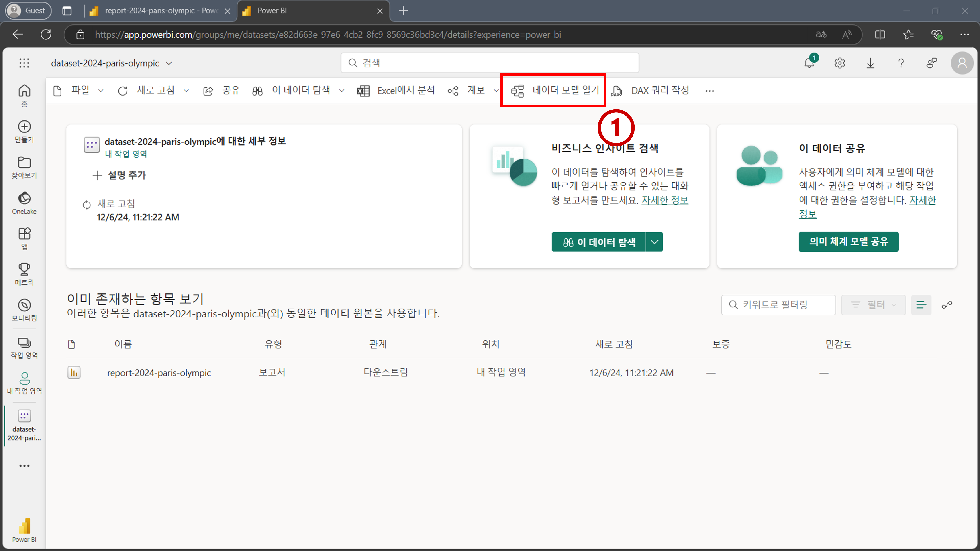Image resolution: width=980 pixels, height=551 pixels.
Task: Toggle list view icon next to filter
Action: pyautogui.click(x=921, y=305)
